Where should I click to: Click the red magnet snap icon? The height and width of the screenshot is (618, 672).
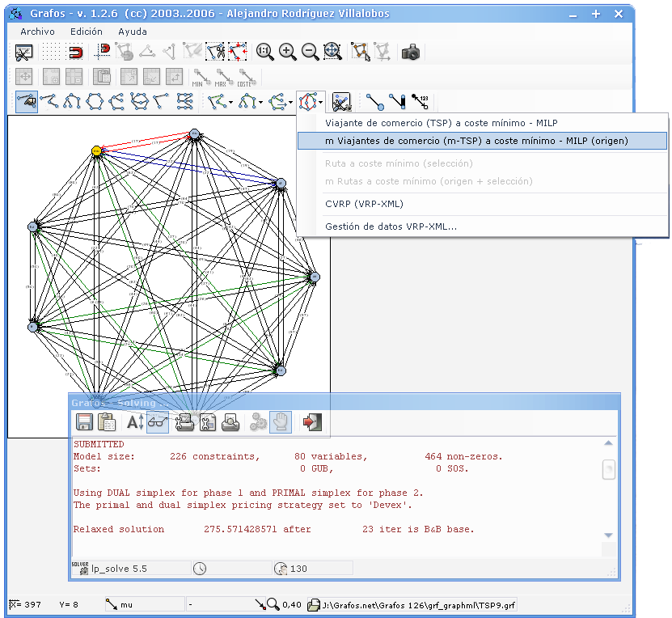click(74, 53)
